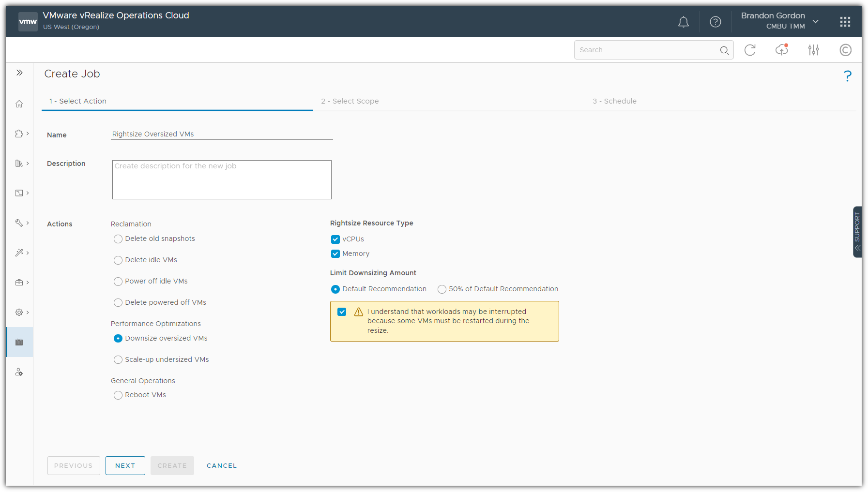Open the cloud upload status icon
Screen dimensions: 868x492
781,50
